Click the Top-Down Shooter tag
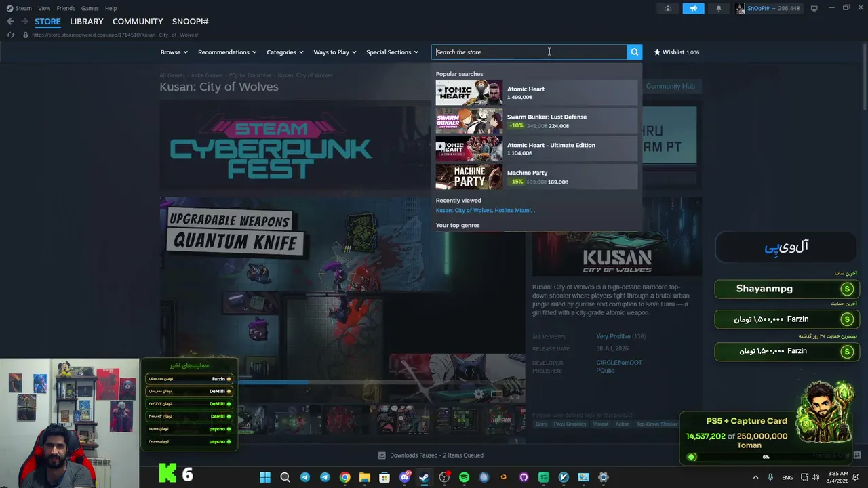This screenshot has width=868, height=488. point(657,424)
